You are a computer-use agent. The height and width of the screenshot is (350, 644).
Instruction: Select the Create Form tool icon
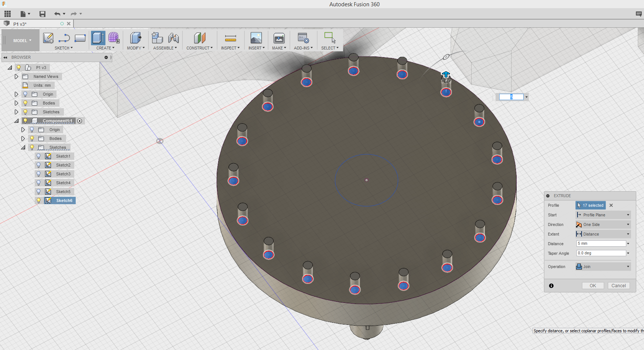(114, 38)
